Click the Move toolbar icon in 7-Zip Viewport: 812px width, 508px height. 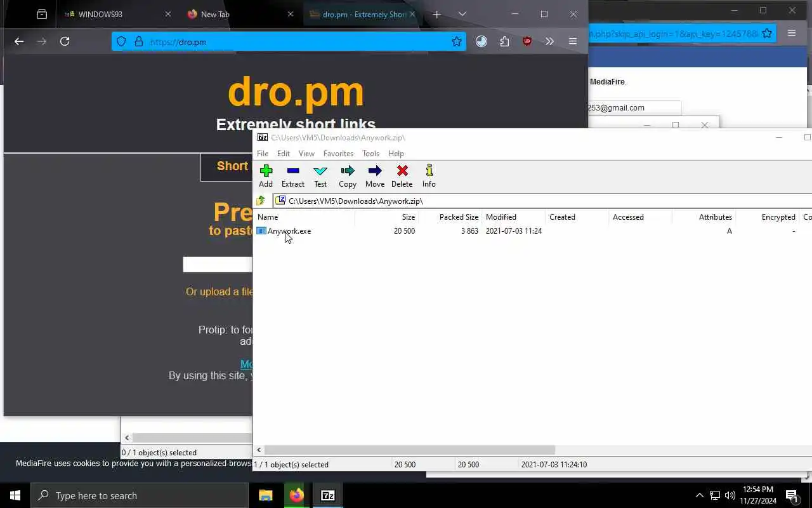click(x=375, y=176)
